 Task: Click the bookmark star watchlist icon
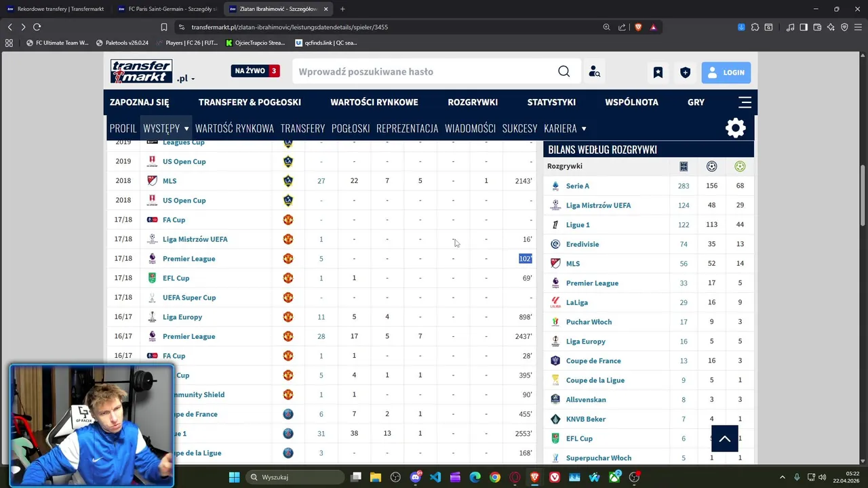[658, 73]
